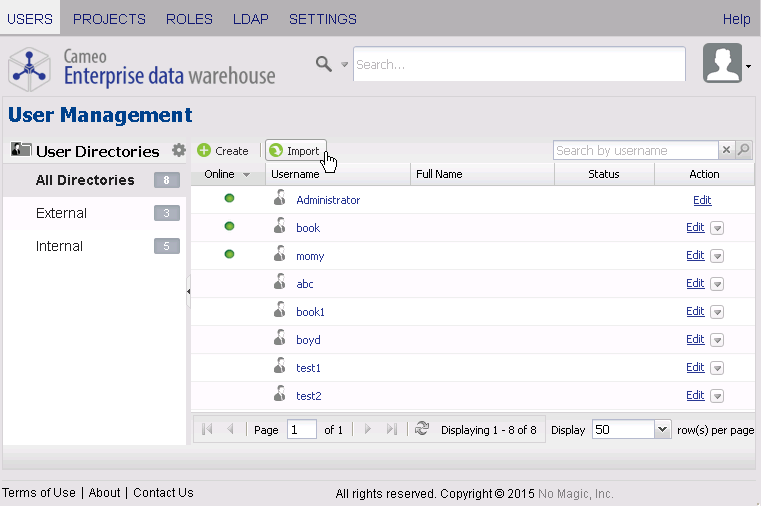Click the Import button

(x=295, y=151)
